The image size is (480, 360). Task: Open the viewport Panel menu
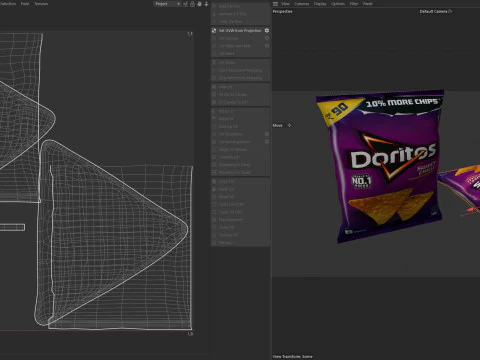[x=367, y=4]
